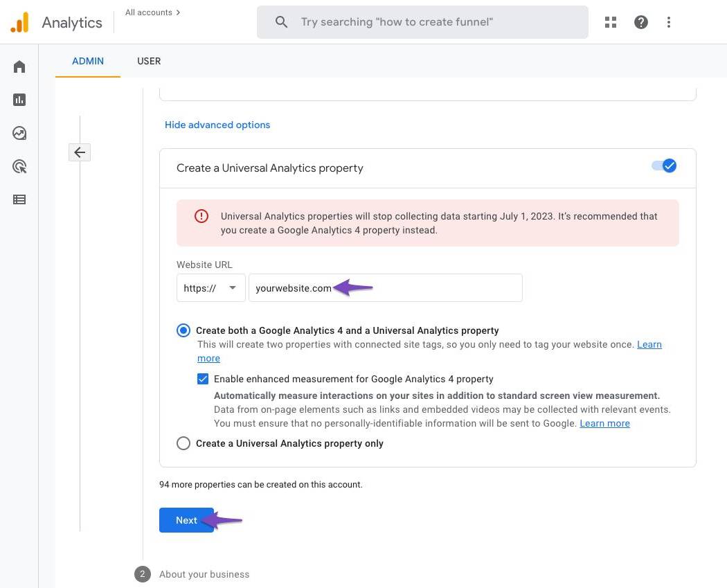The width and height of the screenshot is (727, 588).
Task: Switch to the USER tab
Action: (x=149, y=61)
